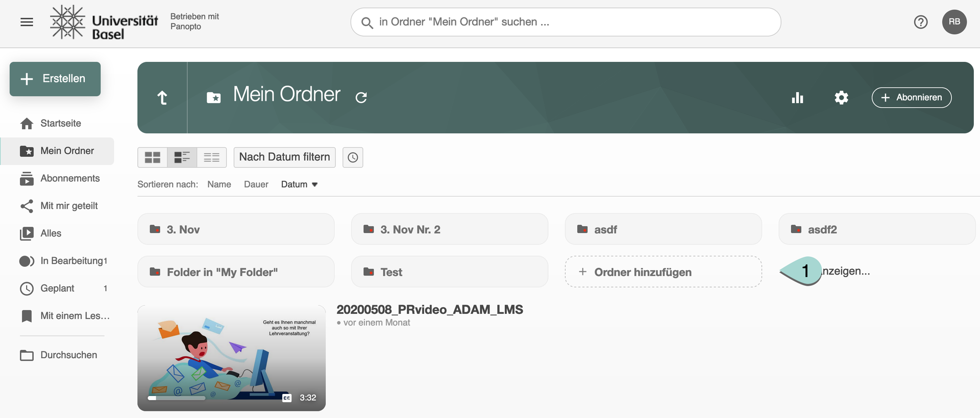Go to Abonnements in sidebar
Screen dimensions: 980x418
coord(70,178)
